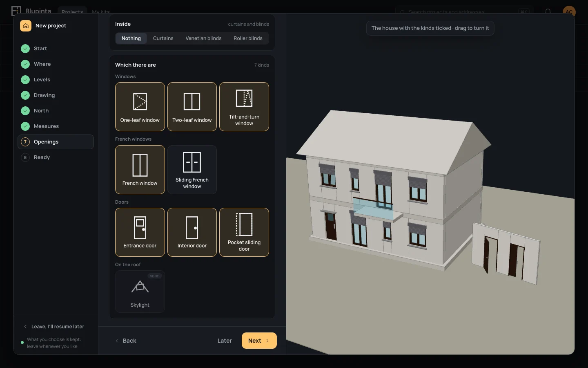588x368 pixels.
Task: Click the Blupinta logo icon
Action: pos(16,11)
